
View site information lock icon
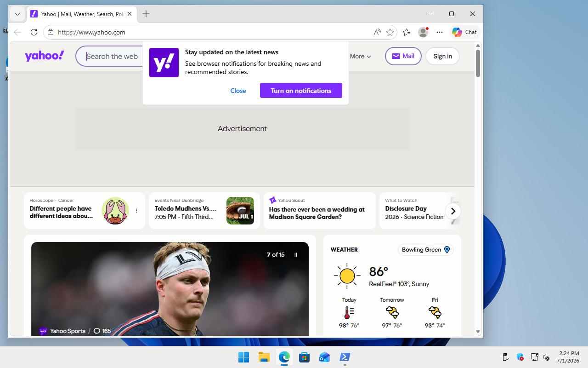click(51, 32)
